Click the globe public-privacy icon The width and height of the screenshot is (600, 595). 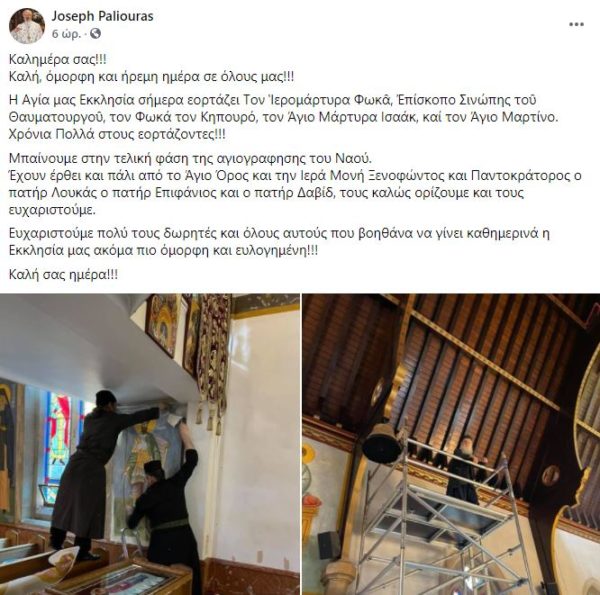tap(95, 34)
